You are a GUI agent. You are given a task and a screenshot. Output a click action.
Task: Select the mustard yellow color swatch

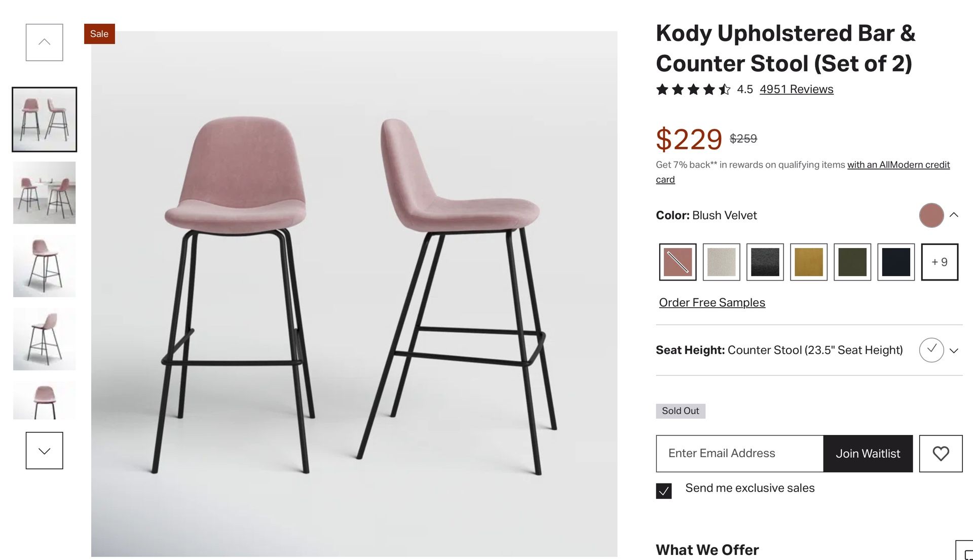[x=808, y=262]
